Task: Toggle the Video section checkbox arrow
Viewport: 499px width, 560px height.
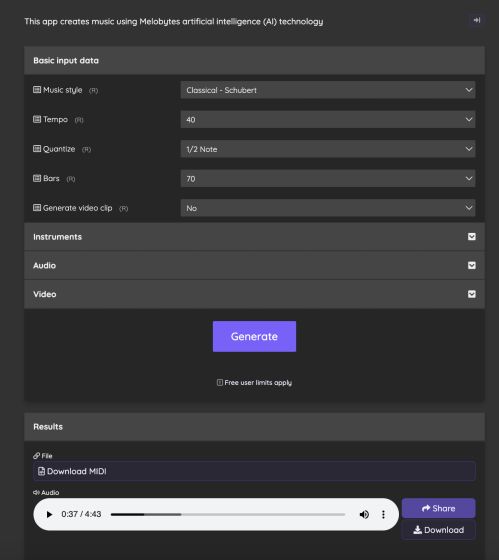Action: [471, 294]
